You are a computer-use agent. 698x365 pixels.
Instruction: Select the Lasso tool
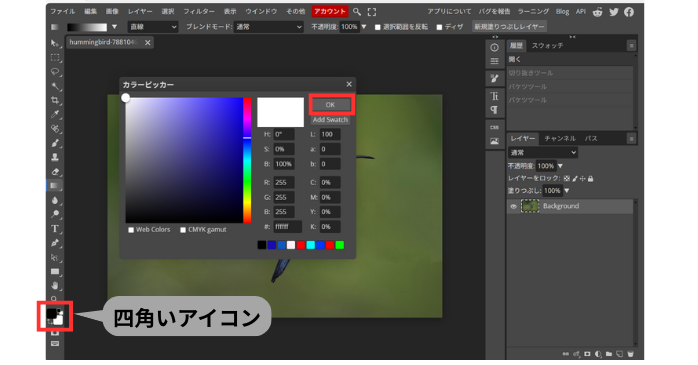click(x=55, y=72)
